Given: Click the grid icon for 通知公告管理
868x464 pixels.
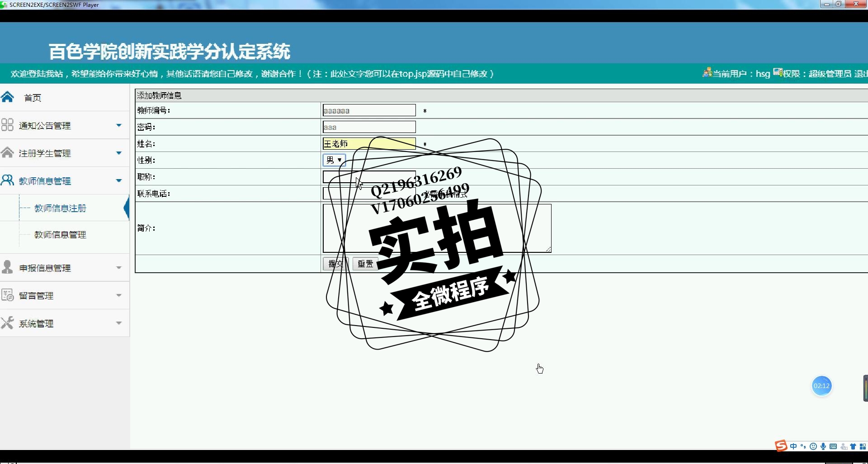Looking at the screenshot, I should tap(7, 125).
